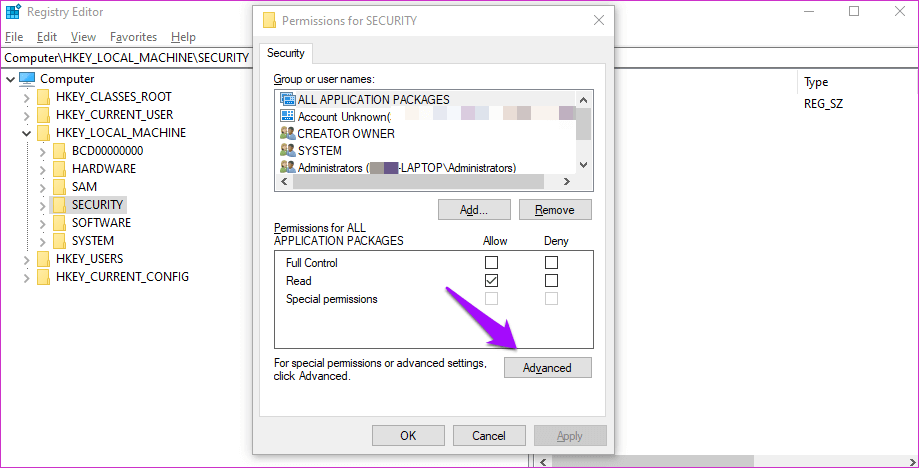The height and width of the screenshot is (468, 919).
Task: Enable Full Control Allow checkbox
Action: [491, 263]
